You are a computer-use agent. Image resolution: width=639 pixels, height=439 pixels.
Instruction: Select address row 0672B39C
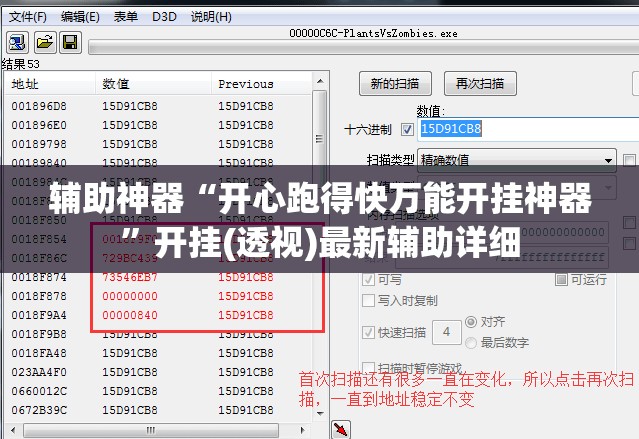[x=158, y=410]
